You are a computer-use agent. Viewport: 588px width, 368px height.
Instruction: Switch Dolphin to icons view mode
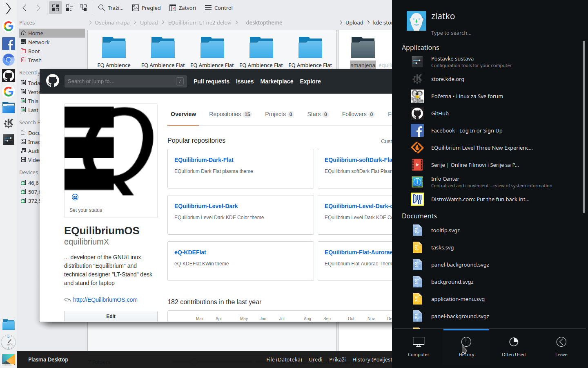point(56,8)
